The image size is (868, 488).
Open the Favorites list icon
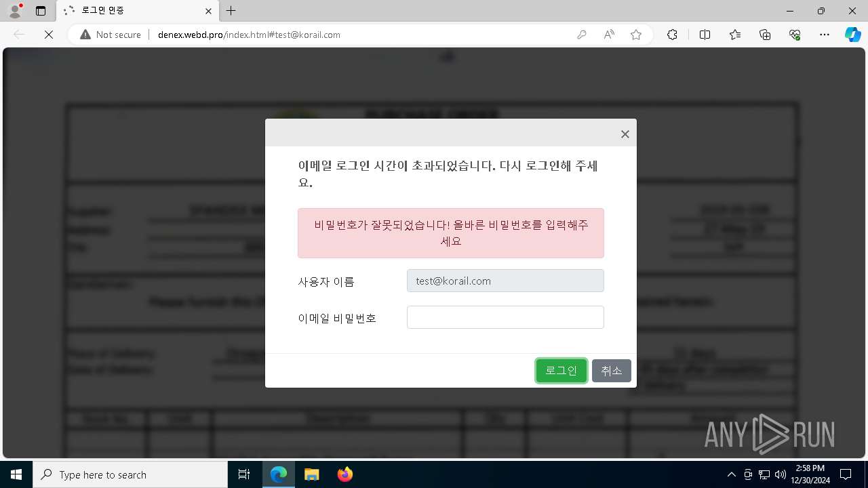click(735, 35)
